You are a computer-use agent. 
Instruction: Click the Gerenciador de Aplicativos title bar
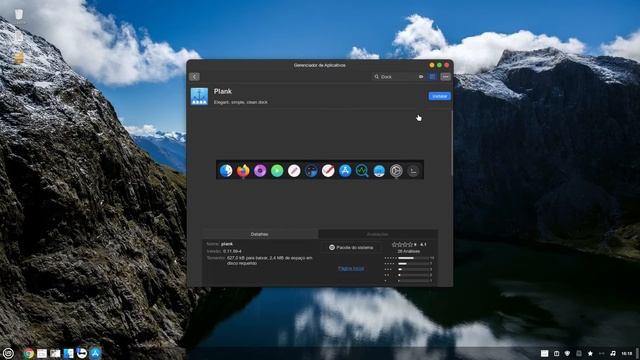pos(320,65)
